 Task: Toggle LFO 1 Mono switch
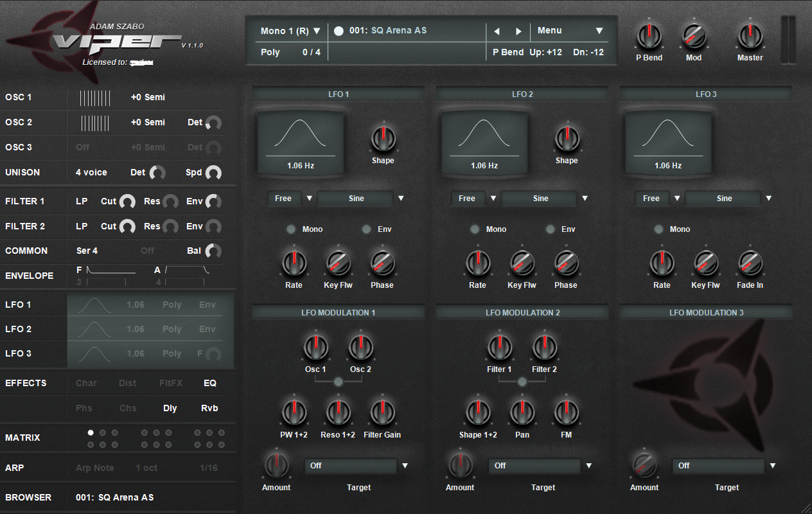coord(292,229)
